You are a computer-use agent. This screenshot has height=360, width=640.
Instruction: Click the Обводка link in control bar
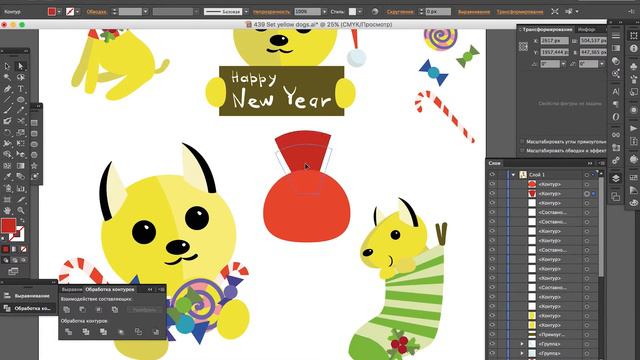point(96,12)
